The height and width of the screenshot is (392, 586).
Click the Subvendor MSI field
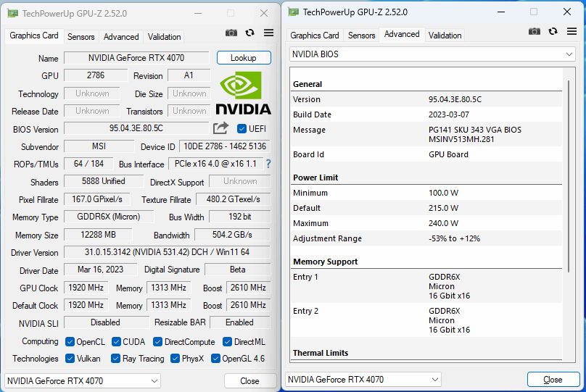(x=99, y=146)
